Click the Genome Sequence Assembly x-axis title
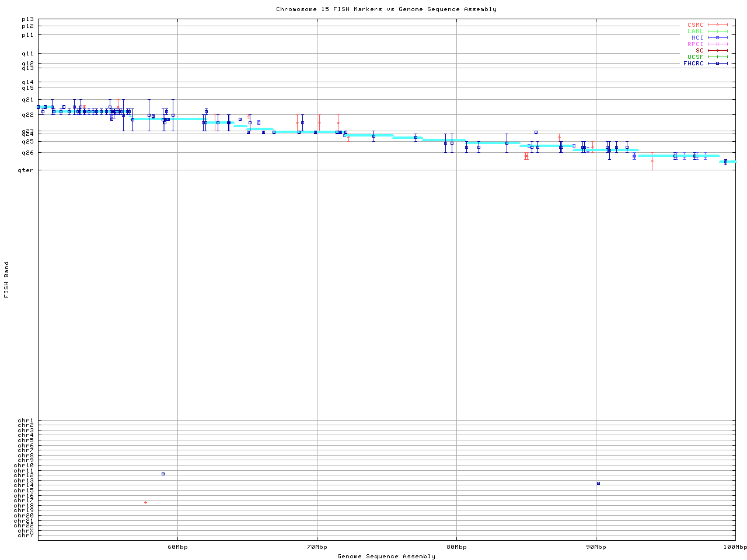 [x=386, y=556]
